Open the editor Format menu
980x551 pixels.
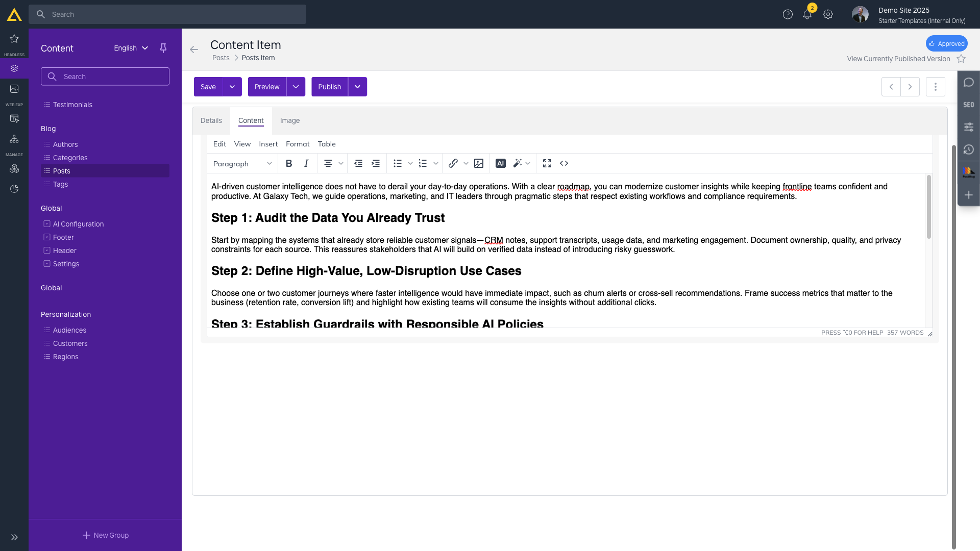click(298, 144)
